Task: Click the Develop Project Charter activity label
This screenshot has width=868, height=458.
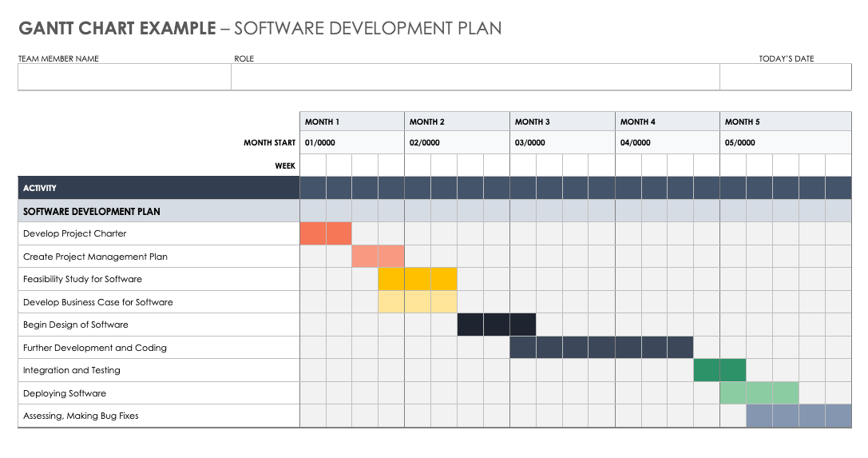Action: (75, 234)
